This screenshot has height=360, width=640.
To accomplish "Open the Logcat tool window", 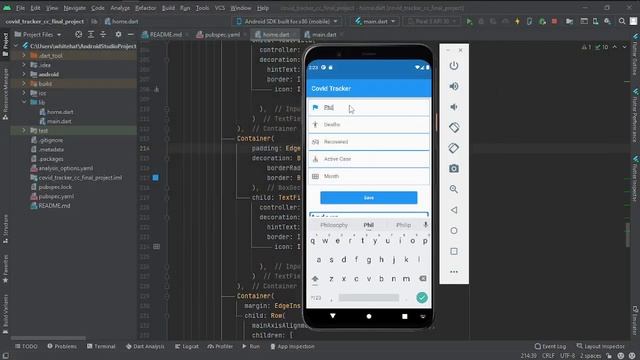I will point(187,346).
